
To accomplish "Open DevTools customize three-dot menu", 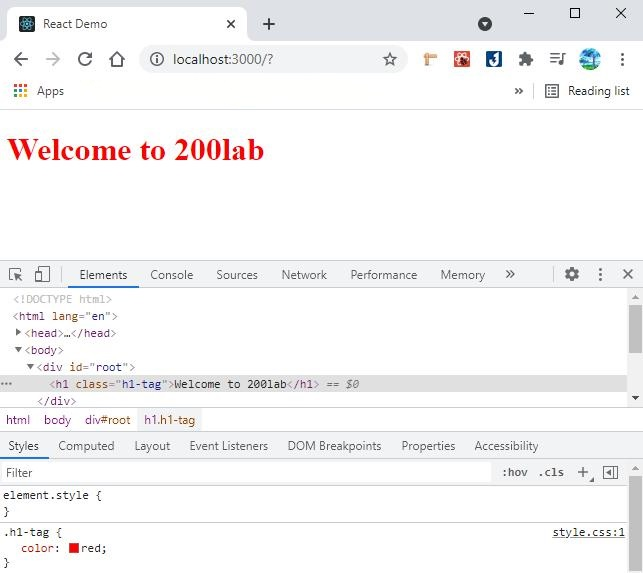I will point(600,274).
